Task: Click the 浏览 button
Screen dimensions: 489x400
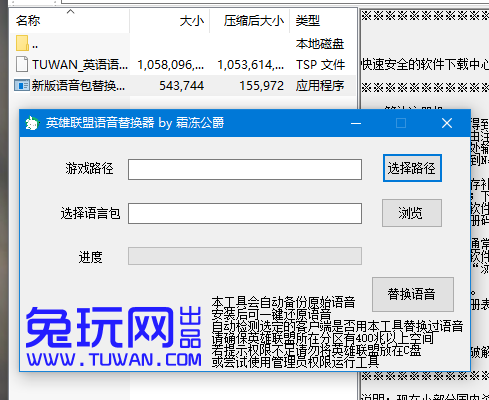Action: point(412,213)
